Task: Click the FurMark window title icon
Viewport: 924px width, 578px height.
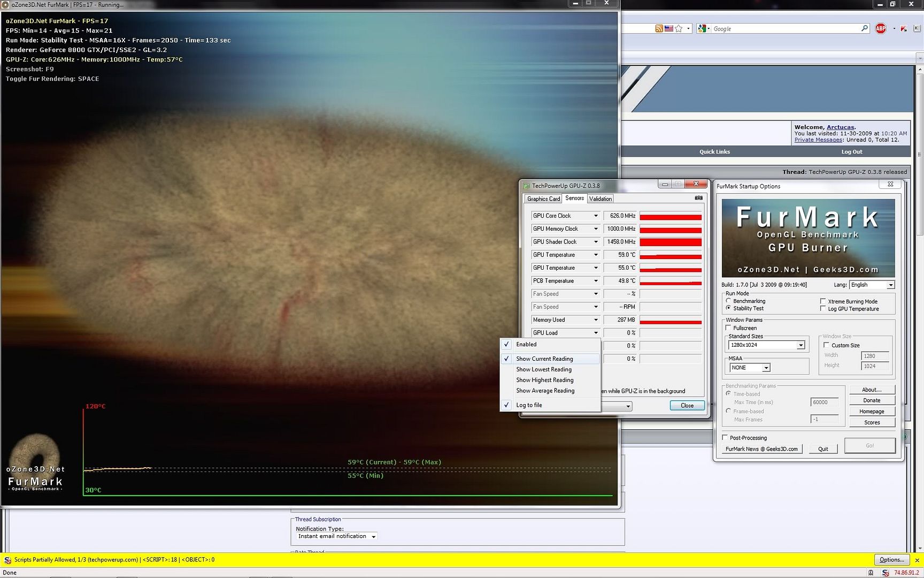Action: click(5, 4)
